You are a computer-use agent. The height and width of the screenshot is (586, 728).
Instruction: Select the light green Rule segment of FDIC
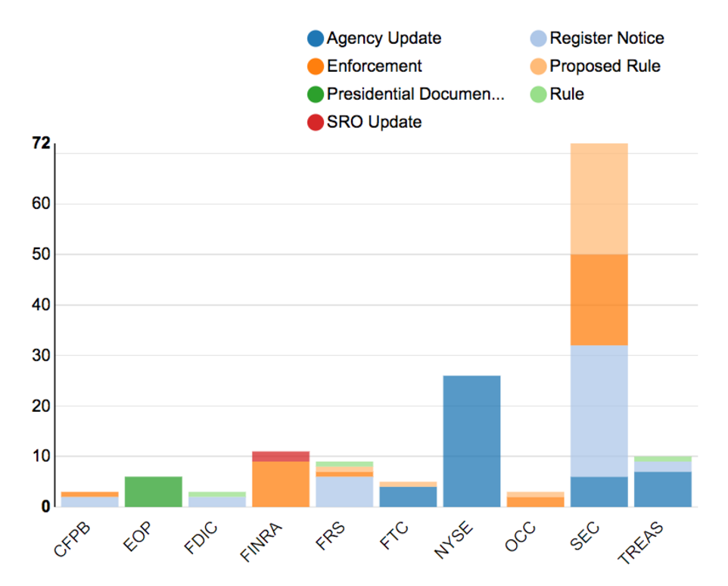[217, 494]
